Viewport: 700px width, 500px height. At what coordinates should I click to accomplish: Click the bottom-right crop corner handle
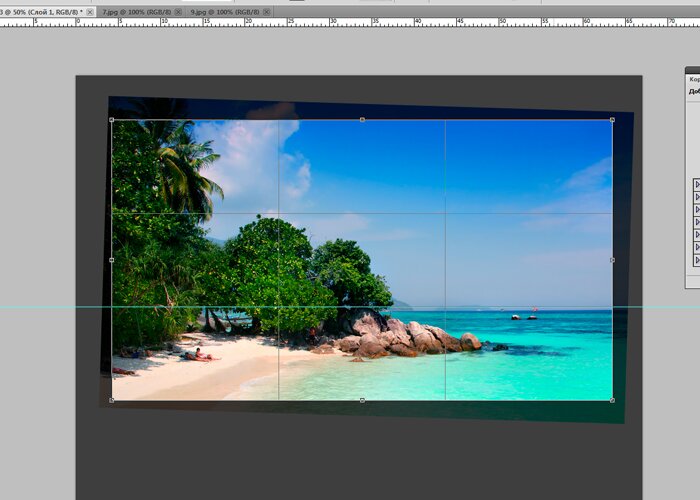click(612, 400)
